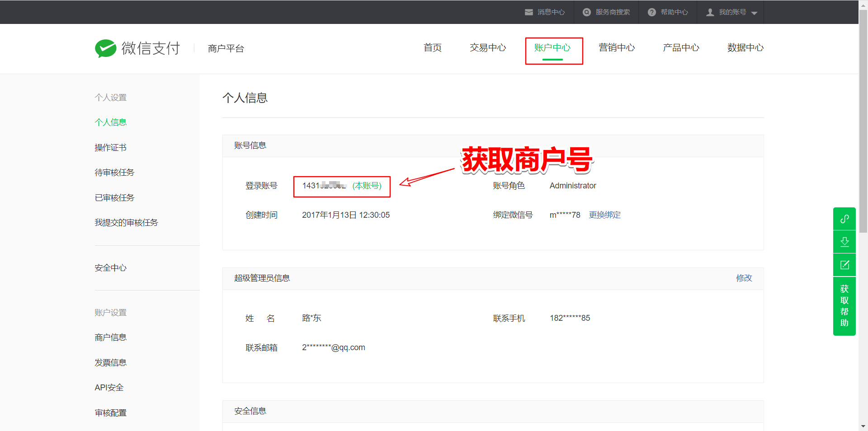The width and height of the screenshot is (868, 431).
Task: Click the scrollbar down arrow
Action: click(863, 426)
